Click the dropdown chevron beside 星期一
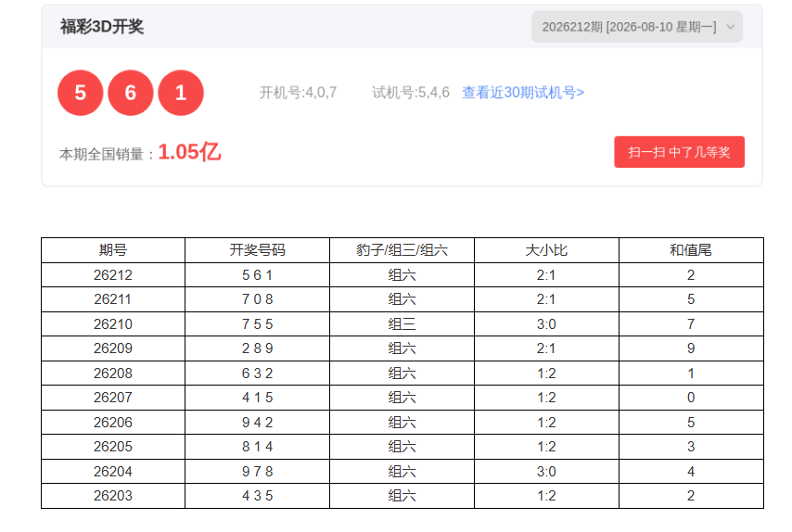The height and width of the screenshot is (532, 792). click(x=731, y=27)
